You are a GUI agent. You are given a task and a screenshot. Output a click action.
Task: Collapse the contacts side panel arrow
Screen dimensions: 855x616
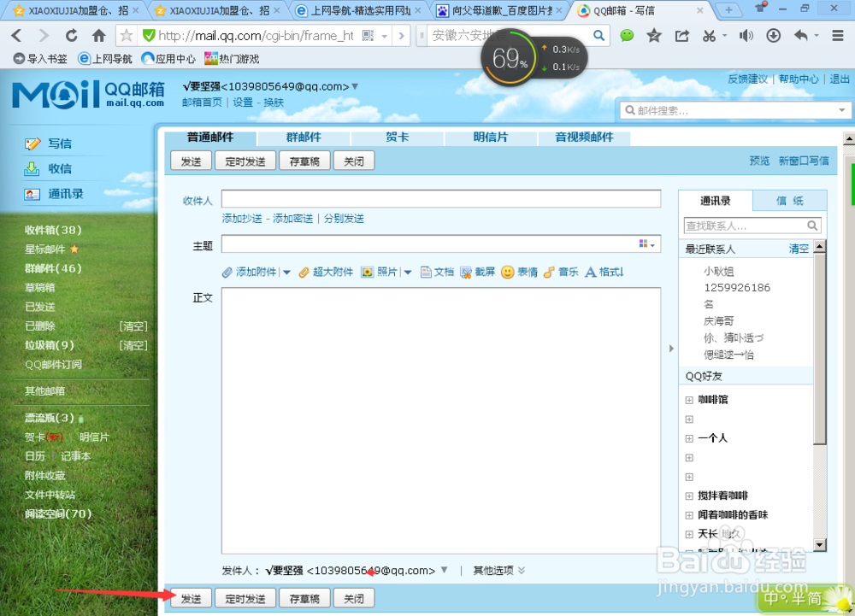671,349
